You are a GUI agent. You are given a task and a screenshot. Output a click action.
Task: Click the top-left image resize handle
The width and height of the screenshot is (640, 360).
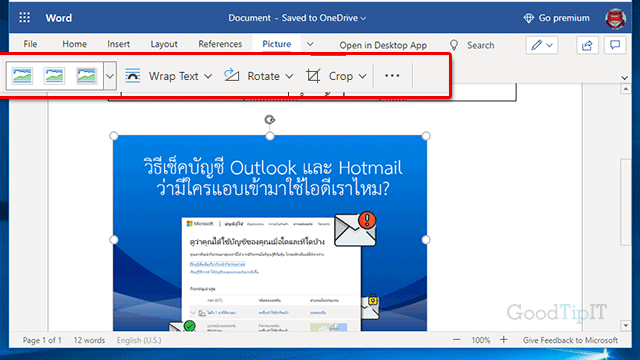(114, 136)
